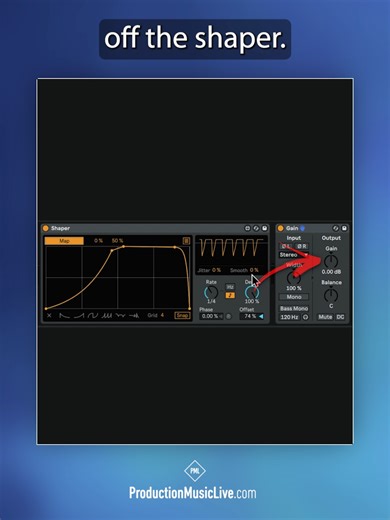Viewport: 390px width, 520px height.
Task: Click the curve breakpoint at bottom-left
Action: point(46,309)
